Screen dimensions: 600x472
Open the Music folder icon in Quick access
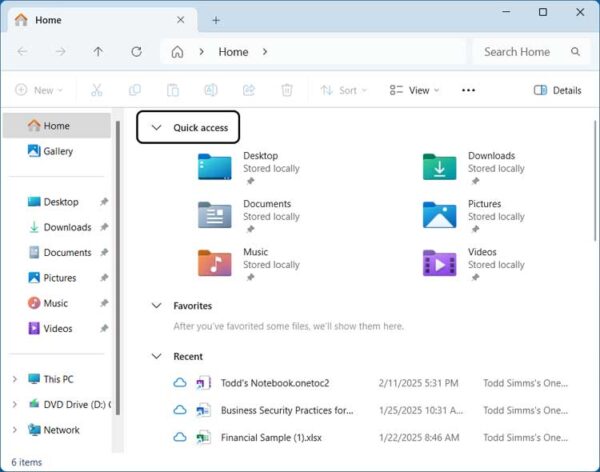215,264
